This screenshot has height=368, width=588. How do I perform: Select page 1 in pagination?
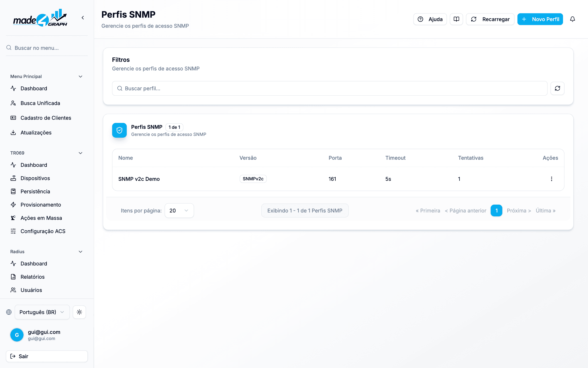click(x=496, y=210)
